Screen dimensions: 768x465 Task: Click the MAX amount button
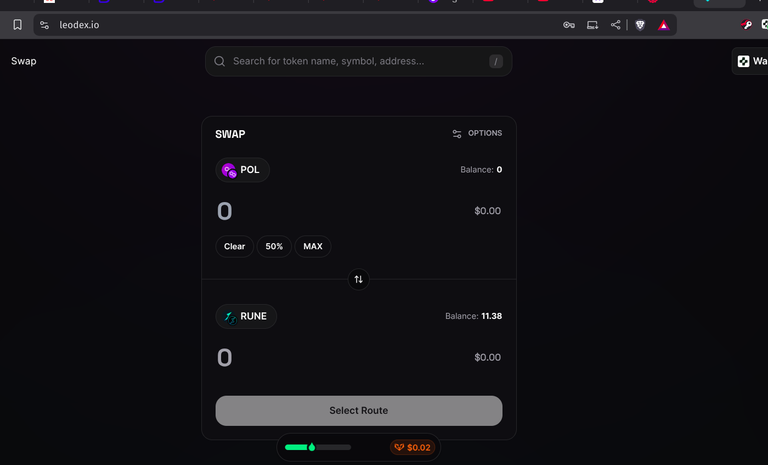click(312, 246)
